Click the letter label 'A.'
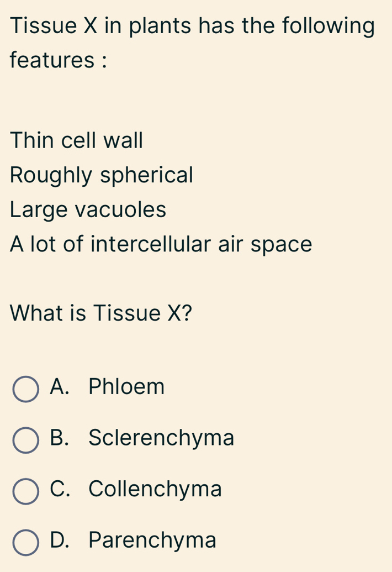392x572 pixels. [59, 387]
